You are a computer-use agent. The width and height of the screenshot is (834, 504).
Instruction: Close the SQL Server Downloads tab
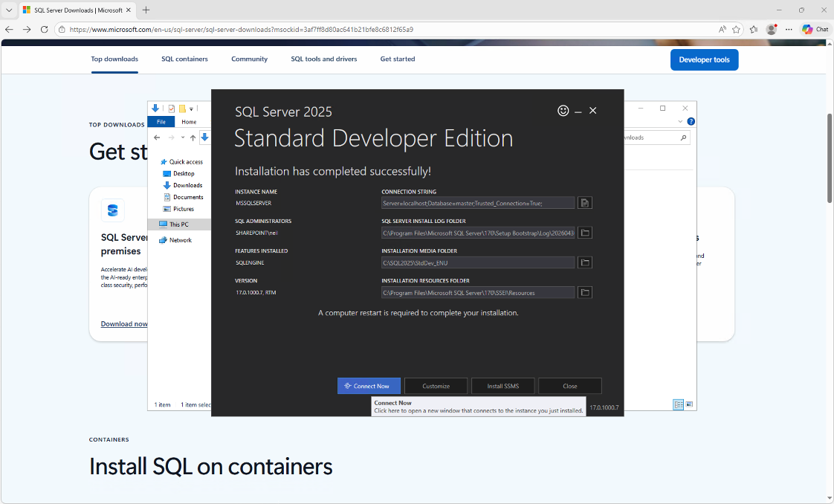[x=128, y=10]
